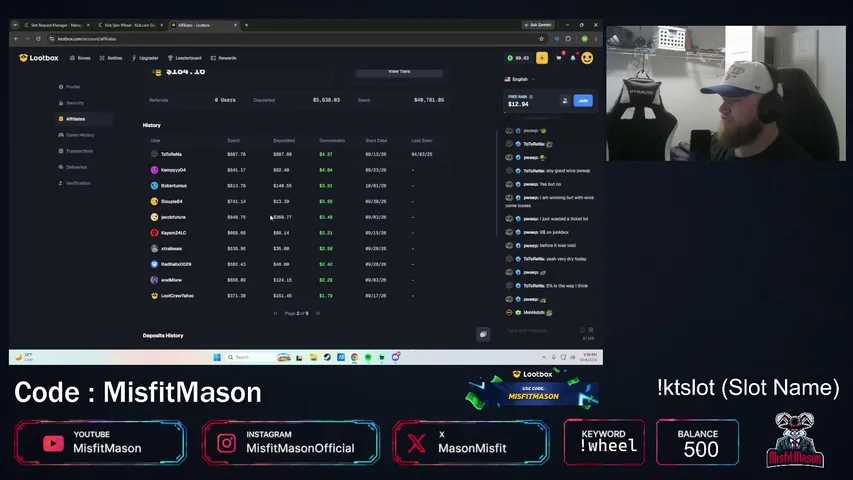
Task: Click the $1.79 commission value
Action: [325, 296]
